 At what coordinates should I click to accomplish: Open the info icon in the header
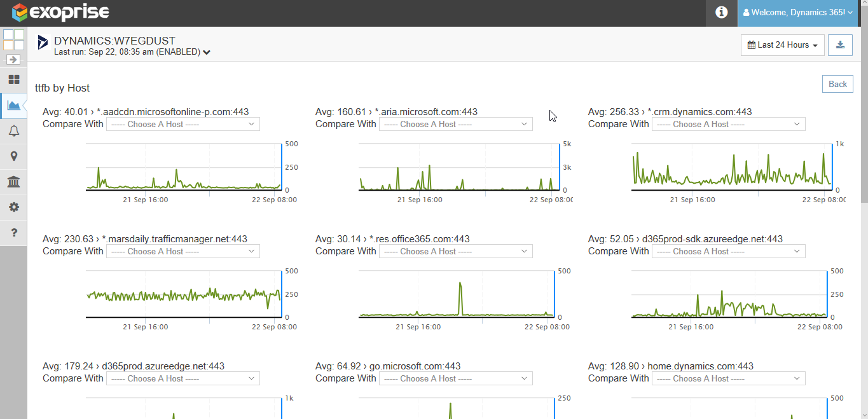pyautogui.click(x=721, y=12)
